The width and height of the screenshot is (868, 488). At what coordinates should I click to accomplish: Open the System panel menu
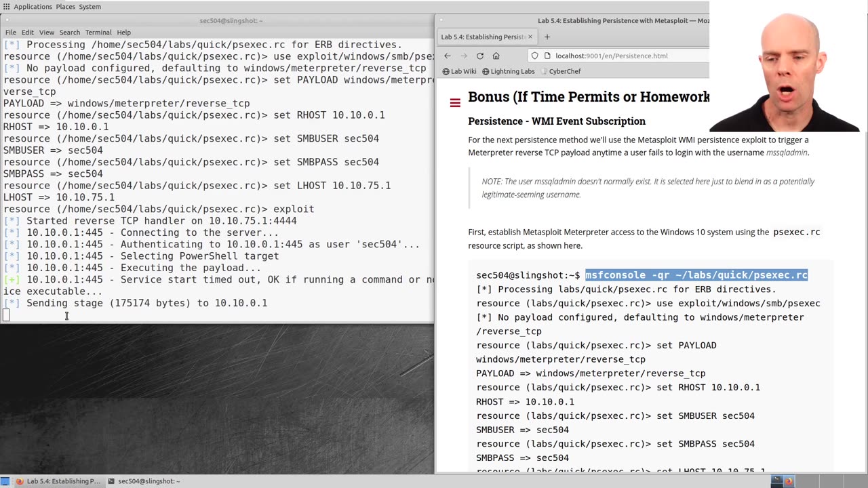90,7
